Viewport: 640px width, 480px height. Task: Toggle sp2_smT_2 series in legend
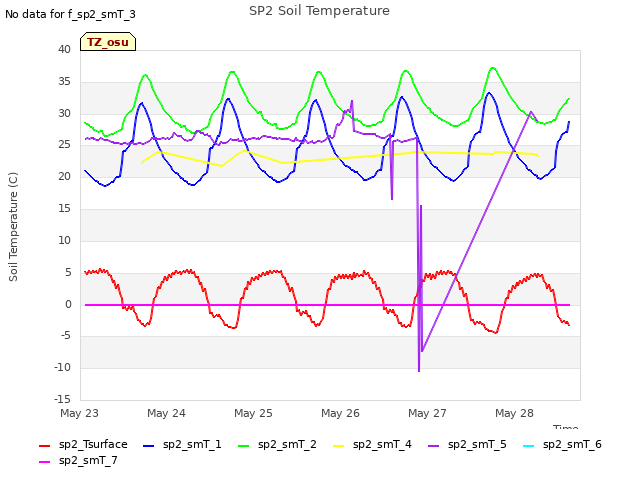[277, 444]
